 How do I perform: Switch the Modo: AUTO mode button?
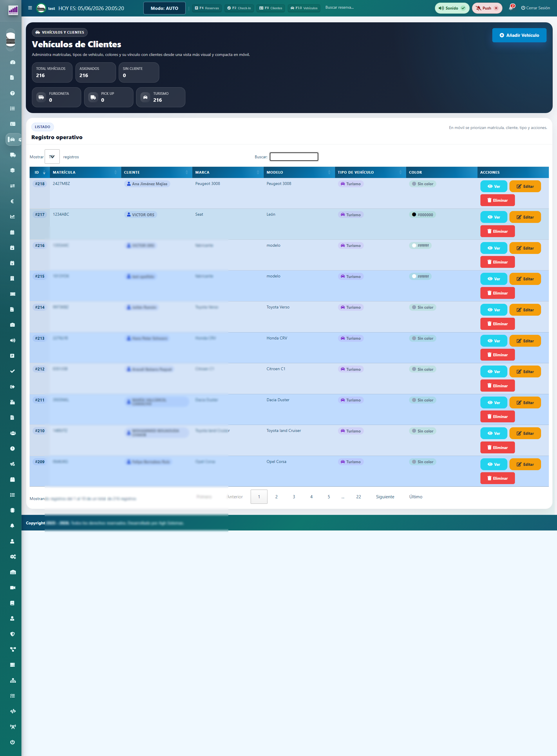[164, 8]
